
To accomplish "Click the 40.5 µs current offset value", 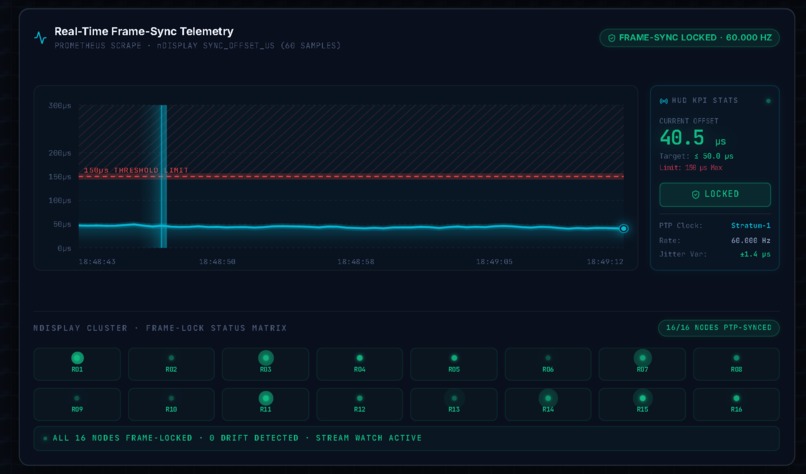I will pyautogui.click(x=692, y=138).
